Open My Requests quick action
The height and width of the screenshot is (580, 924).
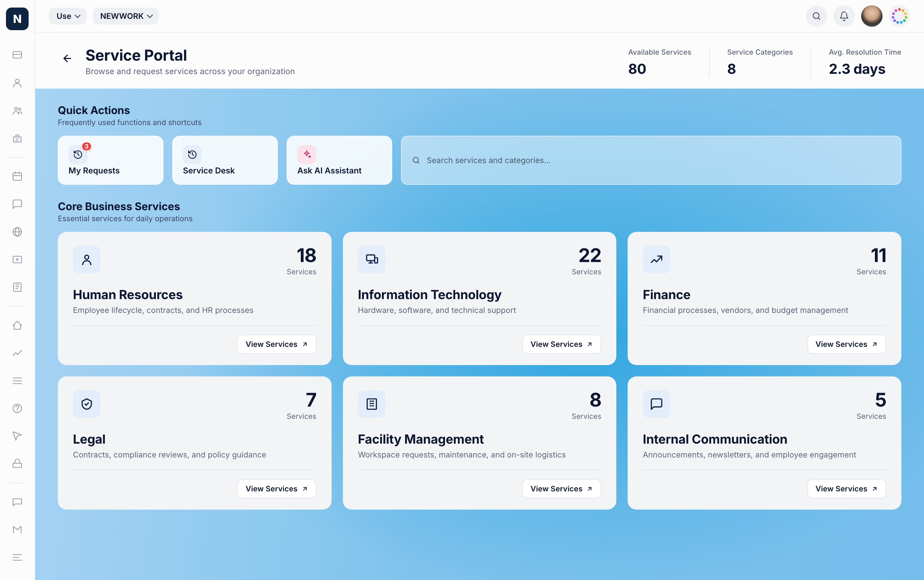click(111, 160)
